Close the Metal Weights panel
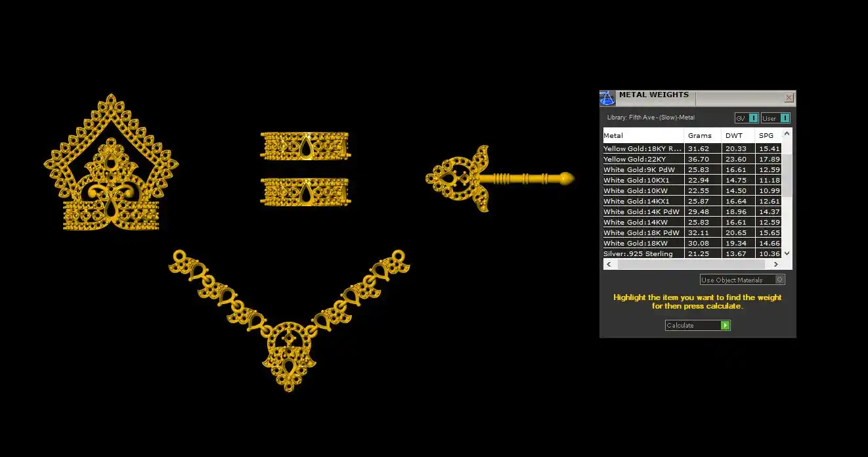 coord(789,98)
